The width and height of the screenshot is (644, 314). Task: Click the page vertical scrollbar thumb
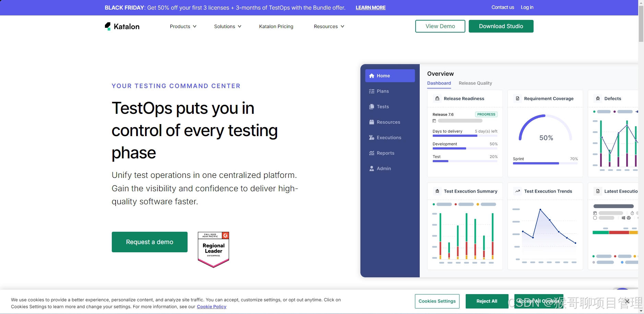tap(641, 23)
